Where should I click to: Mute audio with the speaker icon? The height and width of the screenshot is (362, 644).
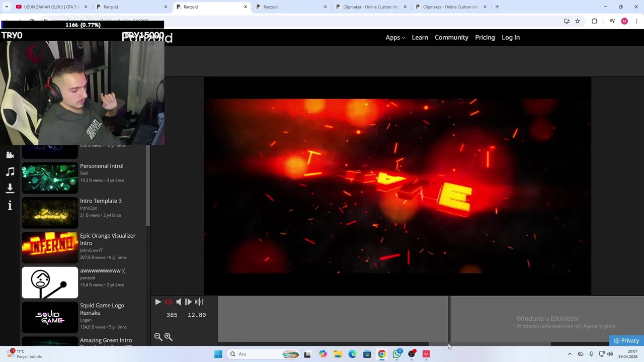pos(179,302)
